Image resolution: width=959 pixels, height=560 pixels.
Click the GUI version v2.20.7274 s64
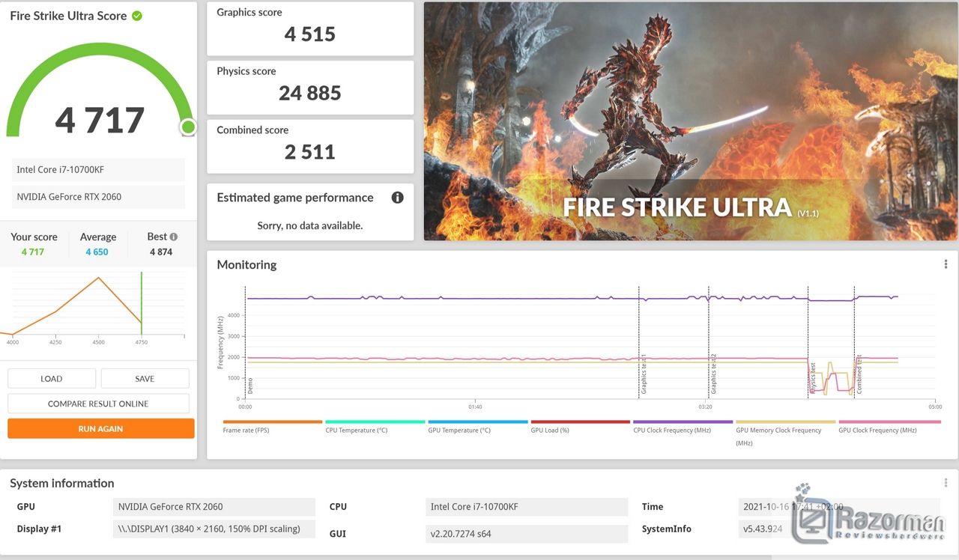527,534
